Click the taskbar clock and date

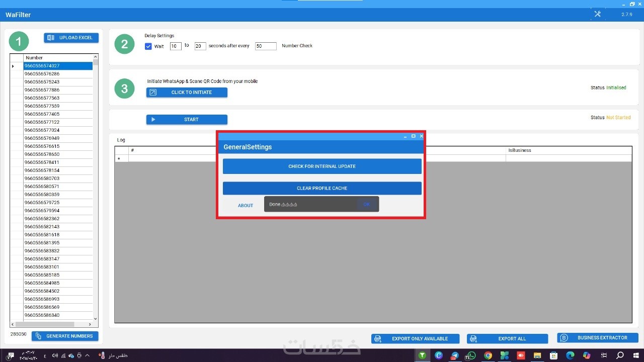tap(27, 355)
